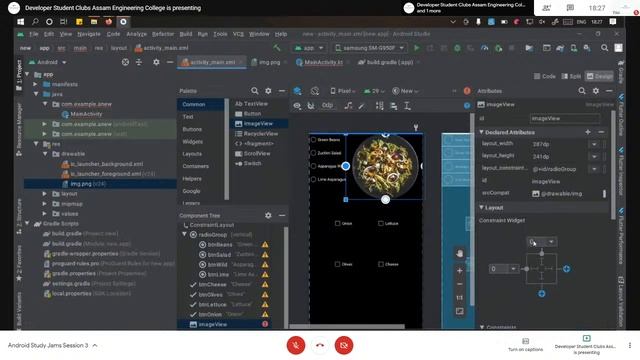
Task: Open layout_width value dropdown
Action: pos(594,144)
